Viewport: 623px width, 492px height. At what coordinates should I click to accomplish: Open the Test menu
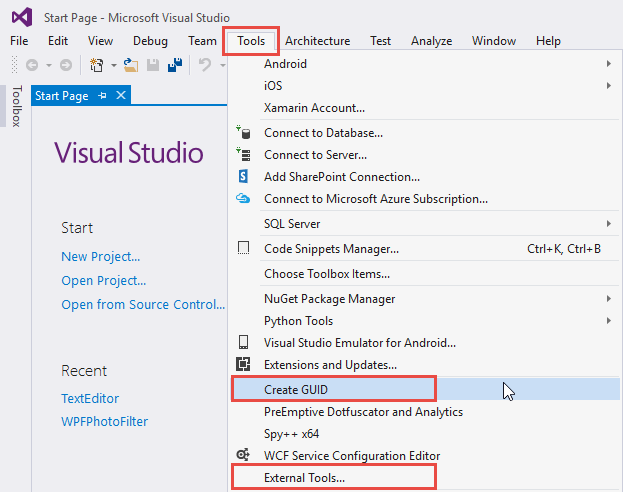click(381, 41)
